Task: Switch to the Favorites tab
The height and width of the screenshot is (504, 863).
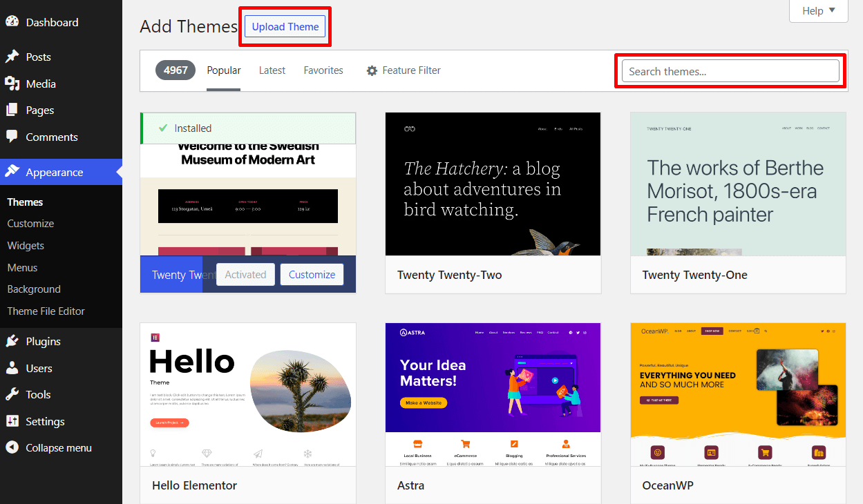Action: [x=323, y=70]
